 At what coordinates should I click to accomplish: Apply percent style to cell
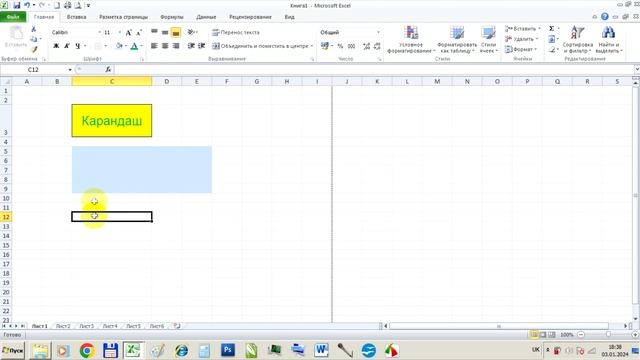point(340,46)
